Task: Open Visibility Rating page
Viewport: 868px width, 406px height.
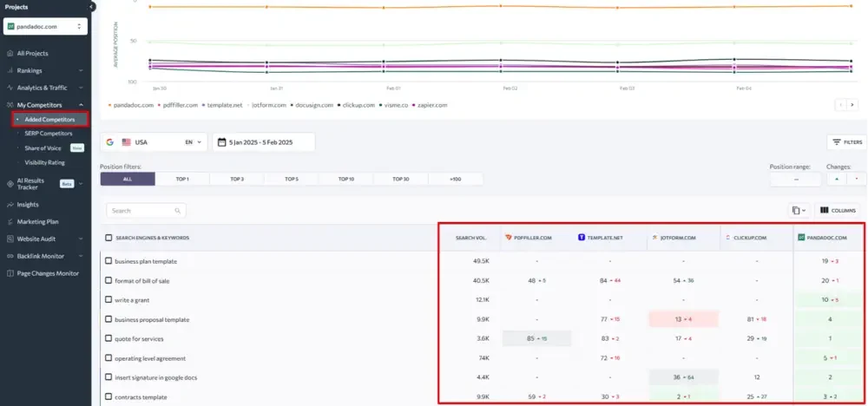Action: coord(44,162)
